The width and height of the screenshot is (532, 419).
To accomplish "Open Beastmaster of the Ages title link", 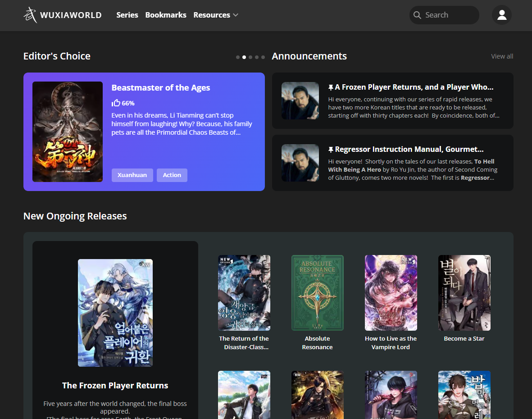I will pos(161,88).
